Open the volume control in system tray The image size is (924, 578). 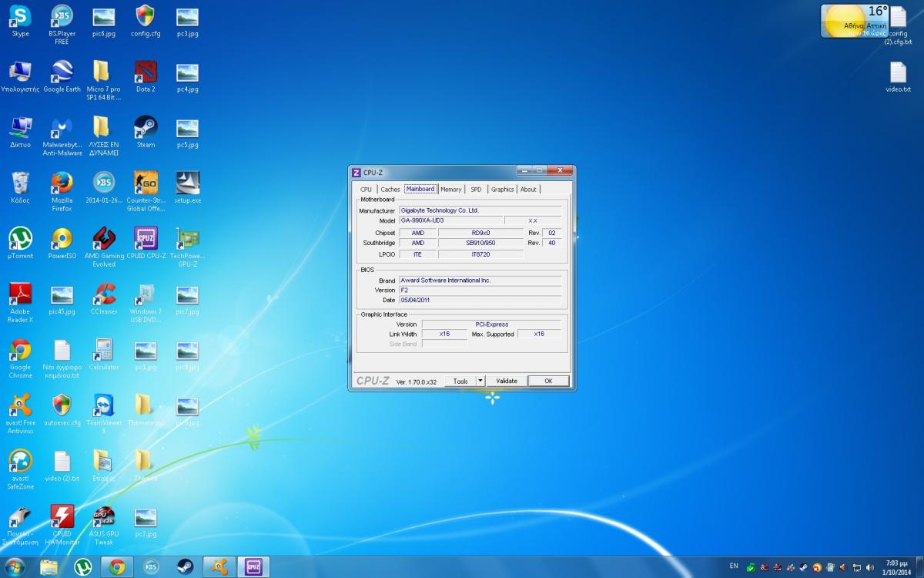[870, 568]
